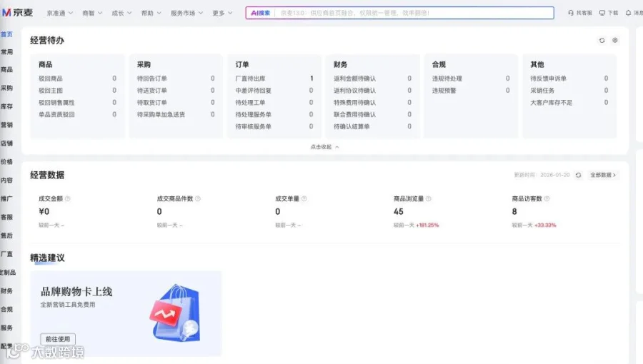The width and height of the screenshot is (643, 364).
Task: Open the 品牌购物卡上线 suggestion card image
Action: tap(176, 313)
